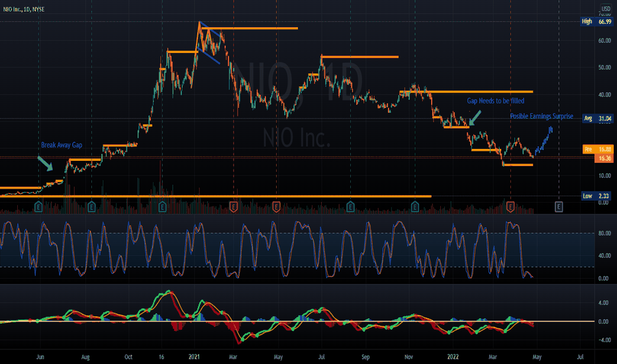Viewport: 617px width, 364px height.
Task: Open the USD currency selector
Action: pos(606,9)
